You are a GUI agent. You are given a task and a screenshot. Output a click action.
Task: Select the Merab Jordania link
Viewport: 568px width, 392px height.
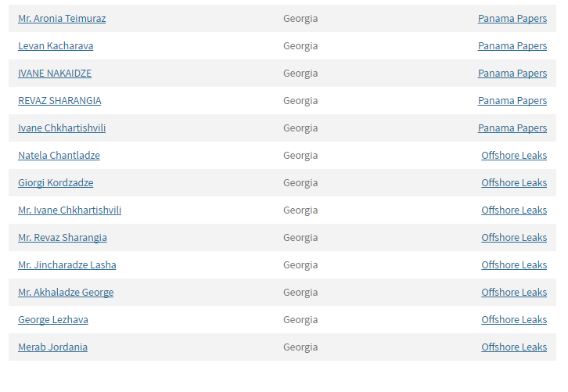tap(52, 347)
